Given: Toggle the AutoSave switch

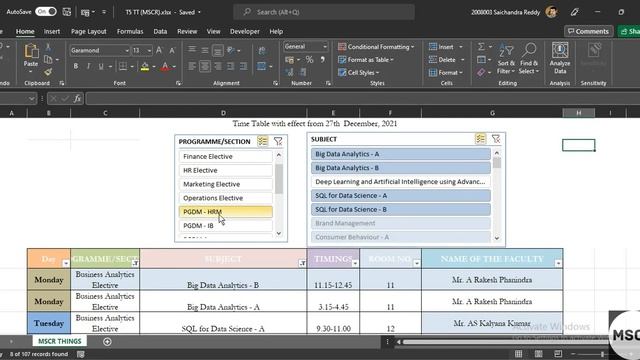Looking at the screenshot, I should tap(46, 12).
